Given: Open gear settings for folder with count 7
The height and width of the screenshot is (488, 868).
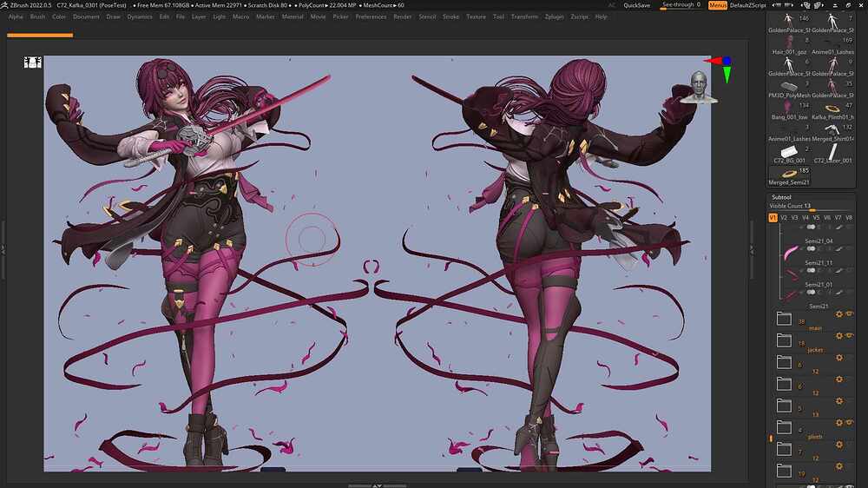Looking at the screenshot, I should (839, 445).
